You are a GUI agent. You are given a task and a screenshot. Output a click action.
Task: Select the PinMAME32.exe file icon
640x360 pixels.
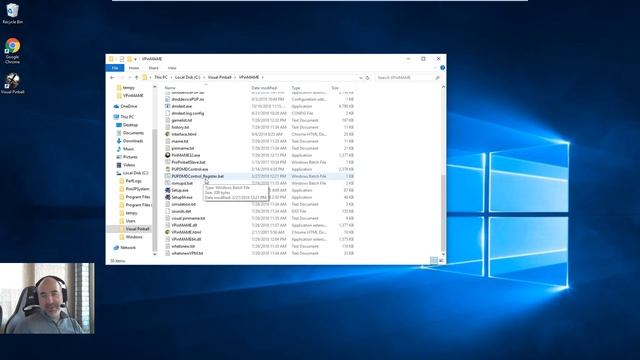(167, 155)
